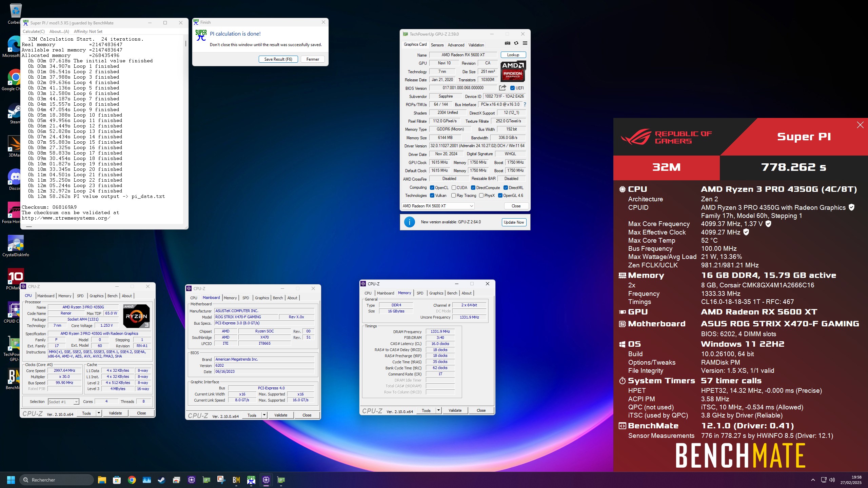The image size is (868, 488).
Task: Click the Ryzen 3 logo in CPU-Z
Action: (x=136, y=316)
